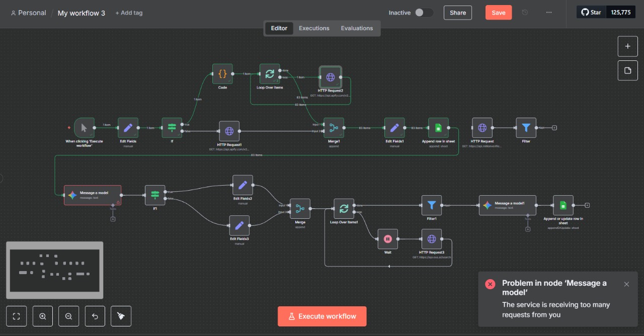This screenshot has height=336, width=644.
Task: Click the error icon in notification
Action: 490,284
